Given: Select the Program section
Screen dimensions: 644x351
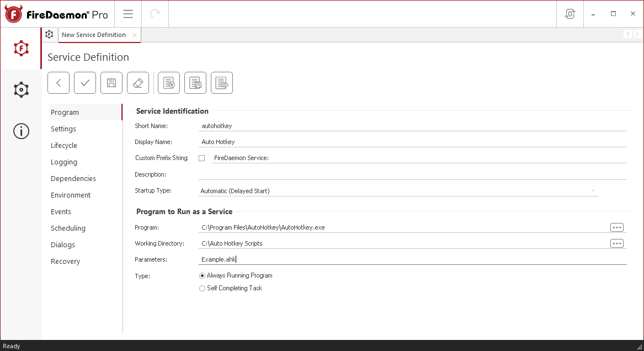Looking at the screenshot, I should (85, 112).
